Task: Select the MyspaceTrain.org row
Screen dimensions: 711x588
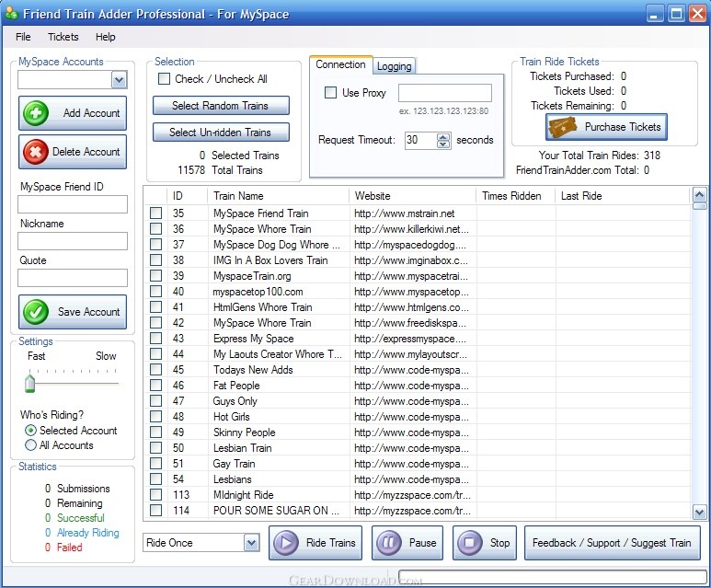Action: pos(418,276)
